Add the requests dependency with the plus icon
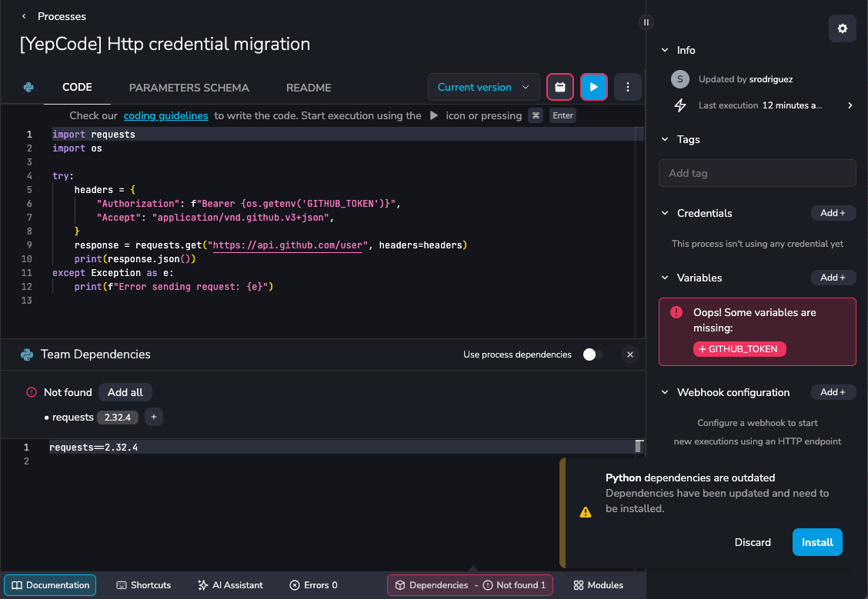This screenshot has width=868, height=599. pos(153,417)
